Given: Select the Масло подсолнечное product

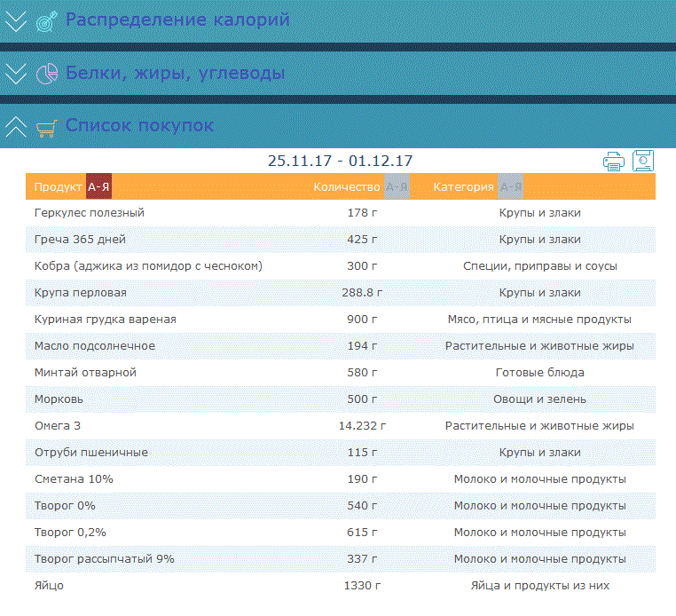Looking at the screenshot, I should tap(95, 346).
